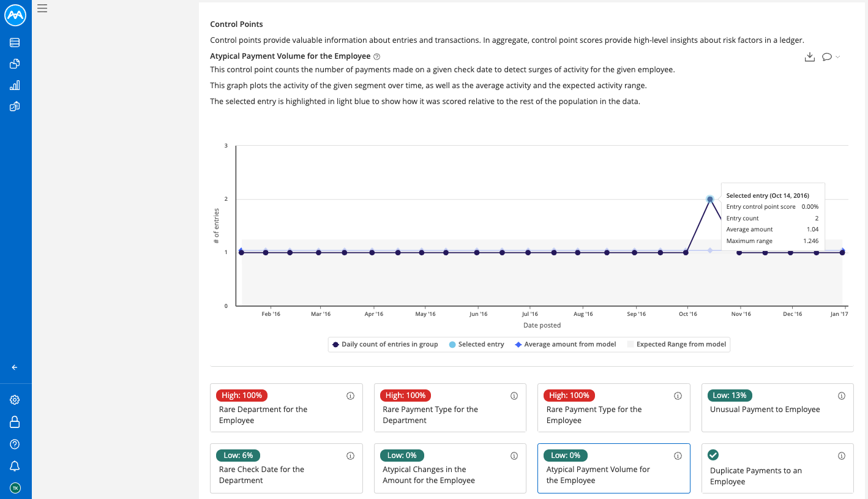Open the hamburger menu at the top
The image size is (868, 499).
(x=42, y=8)
